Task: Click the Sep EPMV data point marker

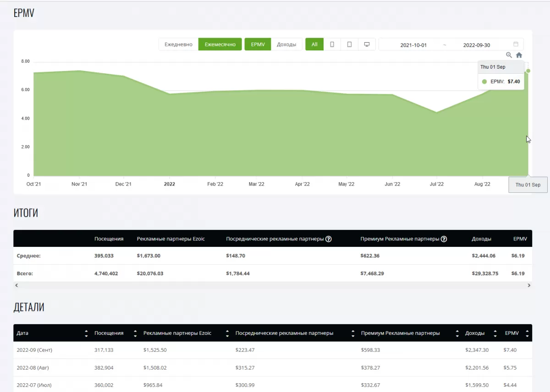Action: click(x=528, y=71)
